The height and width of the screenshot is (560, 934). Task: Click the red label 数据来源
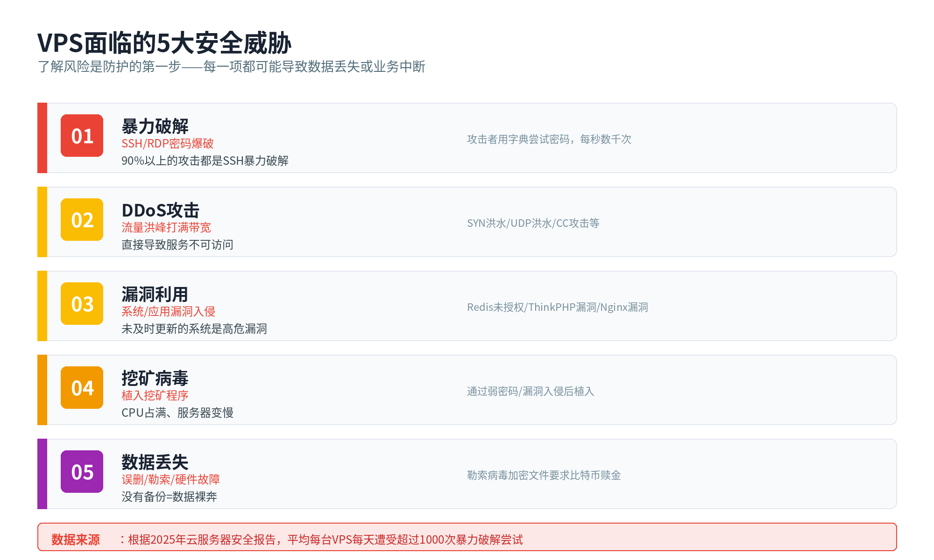pos(76,539)
